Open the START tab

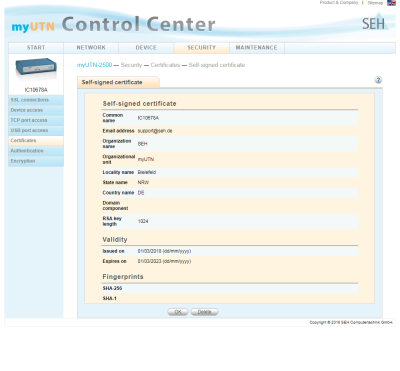pos(36,48)
